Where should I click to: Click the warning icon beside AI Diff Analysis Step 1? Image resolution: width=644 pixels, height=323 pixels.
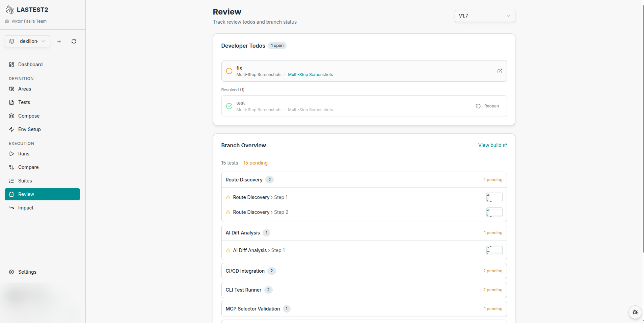228,250
